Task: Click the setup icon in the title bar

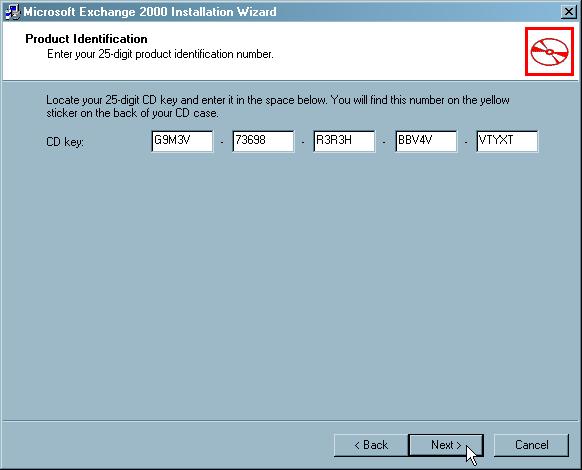Action: tap(12, 12)
